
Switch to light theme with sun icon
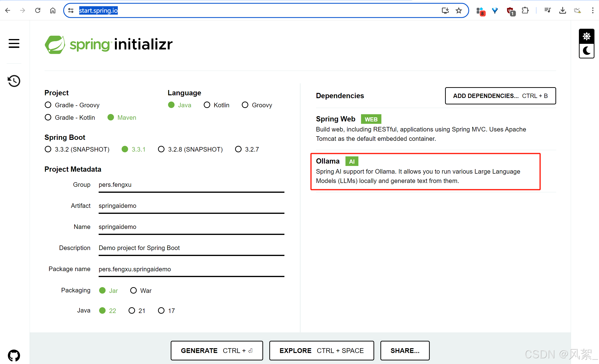click(586, 36)
